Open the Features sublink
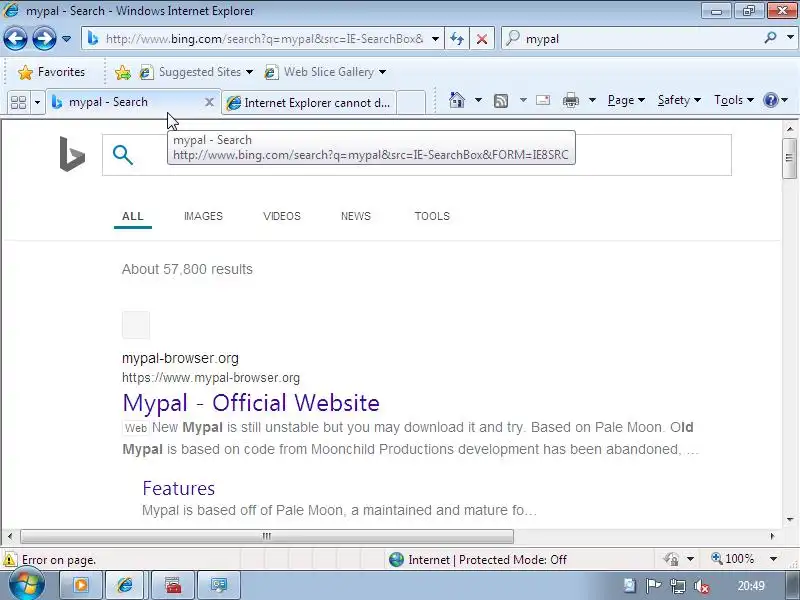The width and height of the screenshot is (800, 600). 179,489
